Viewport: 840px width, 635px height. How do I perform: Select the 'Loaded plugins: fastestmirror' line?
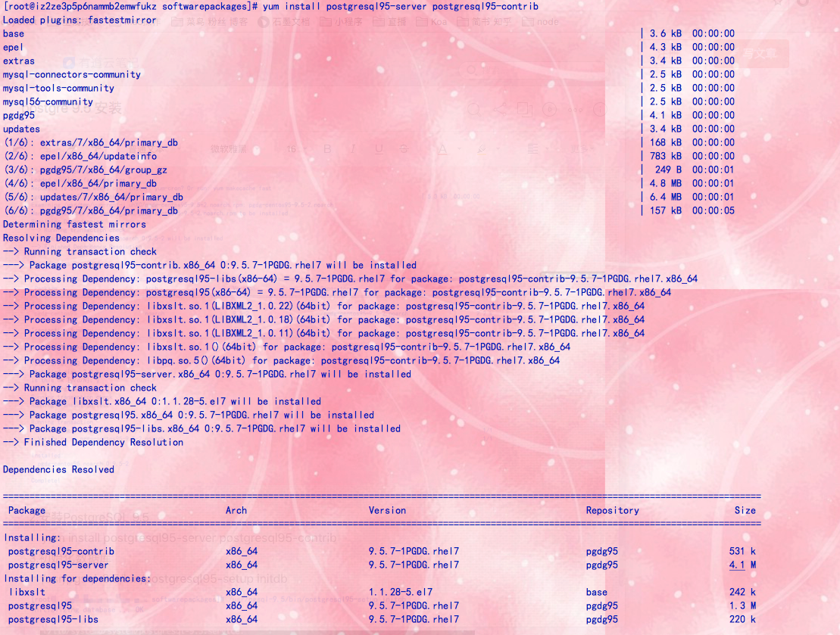(80, 20)
